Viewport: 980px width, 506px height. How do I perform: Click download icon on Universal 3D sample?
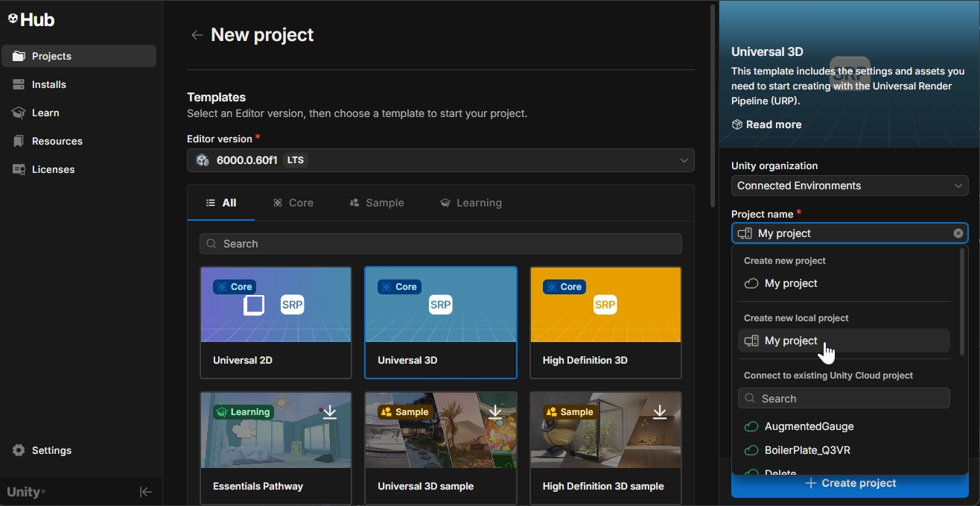pyautogui.click(x=495, y=412)
